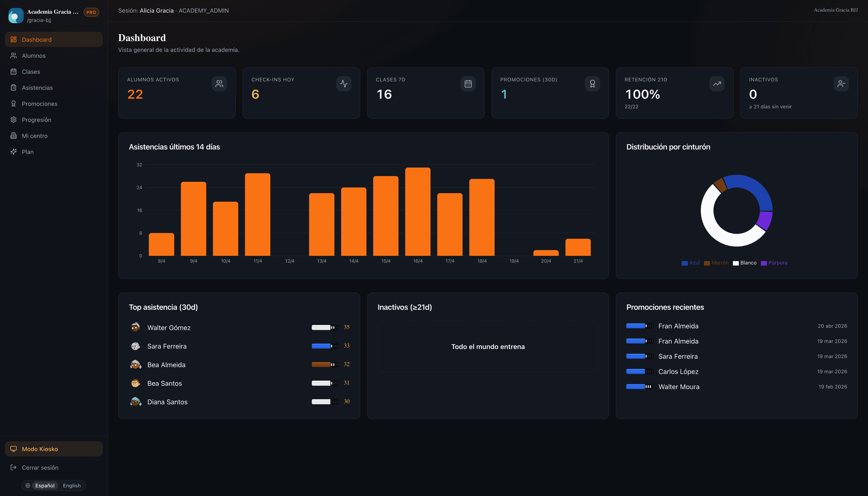The height and width of the screenshot is (496, 868).
Task: Click Bea Santos avatar
Action: pos(136,383)
